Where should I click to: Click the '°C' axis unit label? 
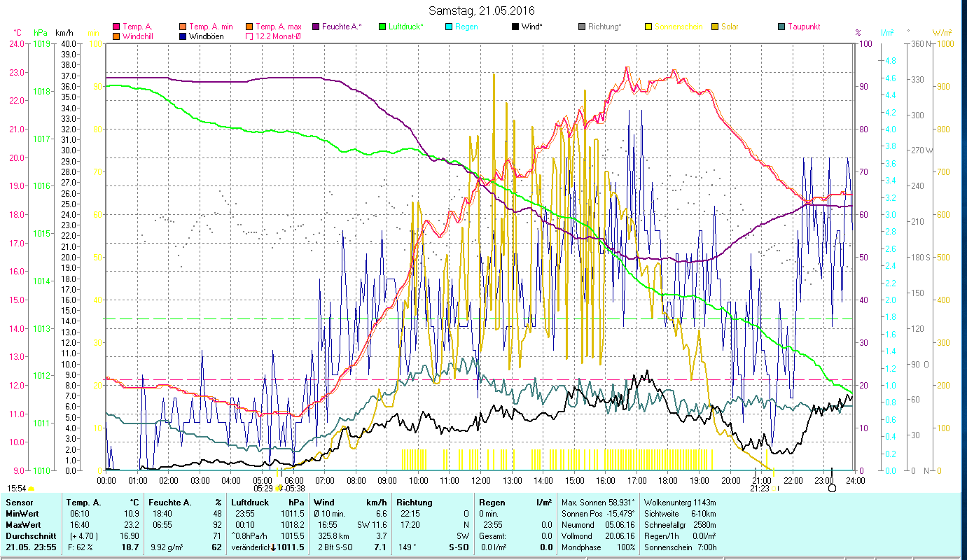18,33
